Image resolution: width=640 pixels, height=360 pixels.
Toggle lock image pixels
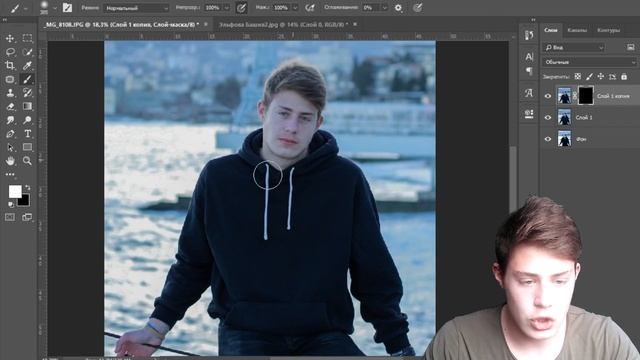click(589, 76)
